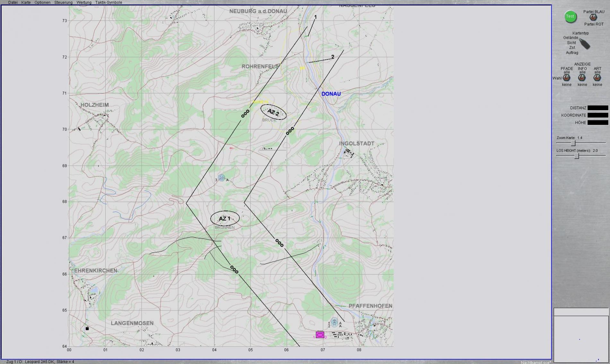Toggle the ART display switch
Viewport: 610px width, 364px height.
[x=597, y=78]
